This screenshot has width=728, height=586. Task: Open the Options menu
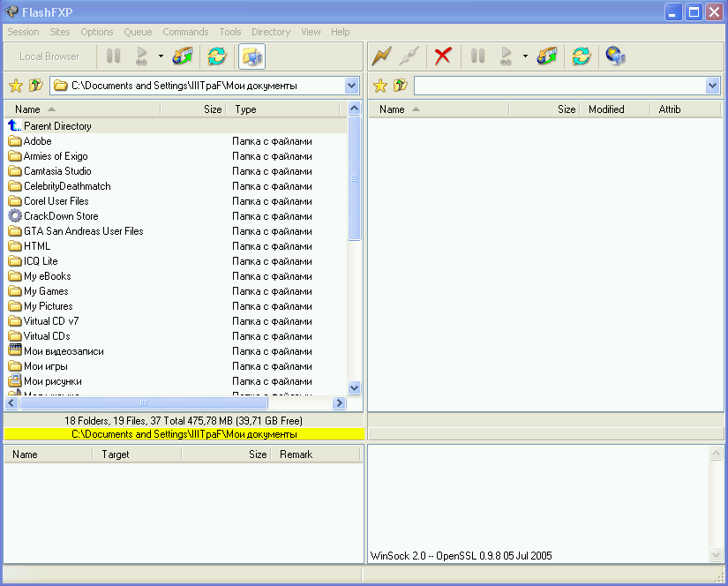[x=97, y=32]
